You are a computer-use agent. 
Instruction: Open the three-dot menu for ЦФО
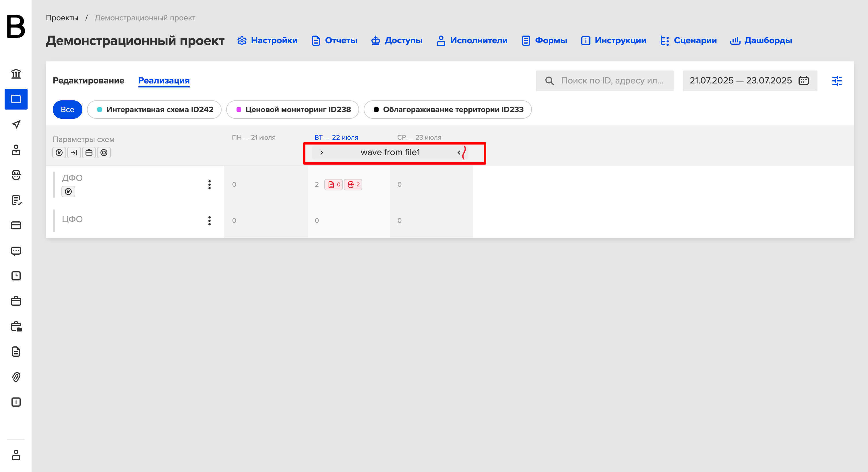210,221
